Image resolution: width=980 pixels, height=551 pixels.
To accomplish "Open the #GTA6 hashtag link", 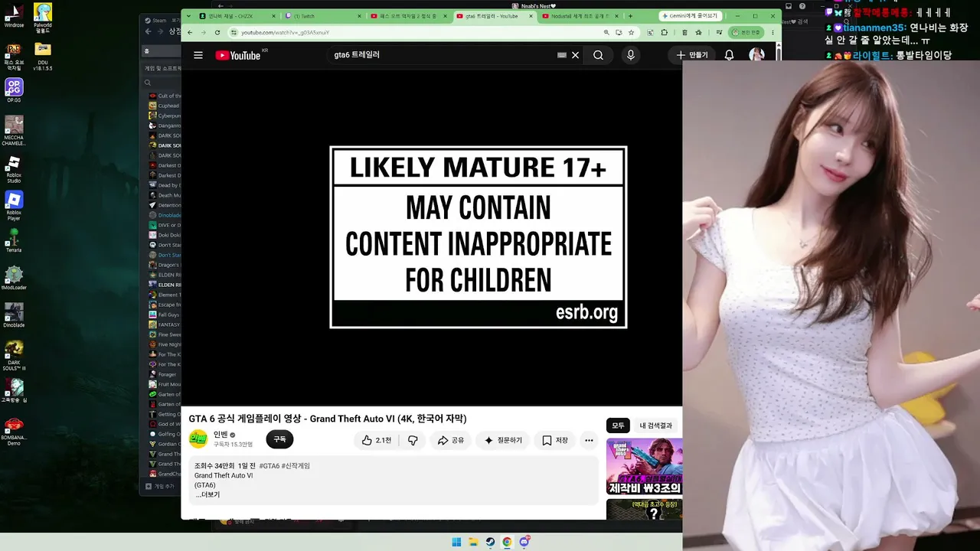I will click(x=269, y=466).
